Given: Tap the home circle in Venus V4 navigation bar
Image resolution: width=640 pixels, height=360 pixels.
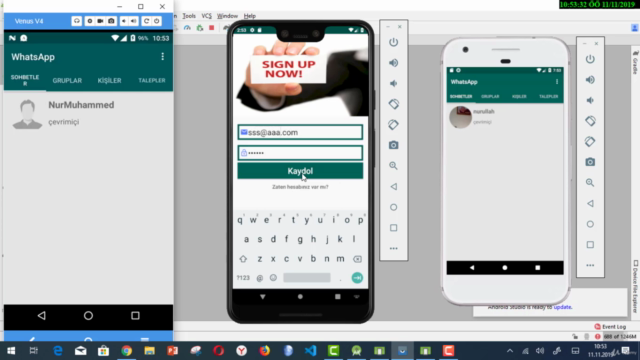Looking at the screenshot, I should tap(88, 316).
